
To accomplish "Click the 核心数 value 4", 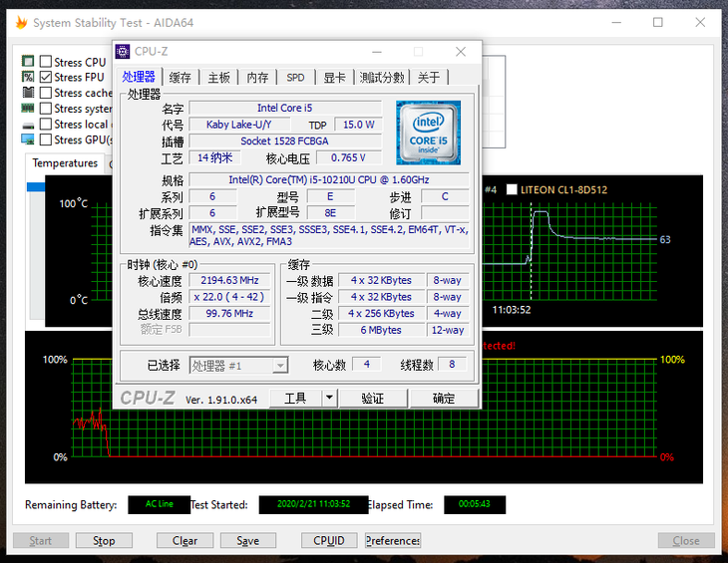I will tap(366, 364).
